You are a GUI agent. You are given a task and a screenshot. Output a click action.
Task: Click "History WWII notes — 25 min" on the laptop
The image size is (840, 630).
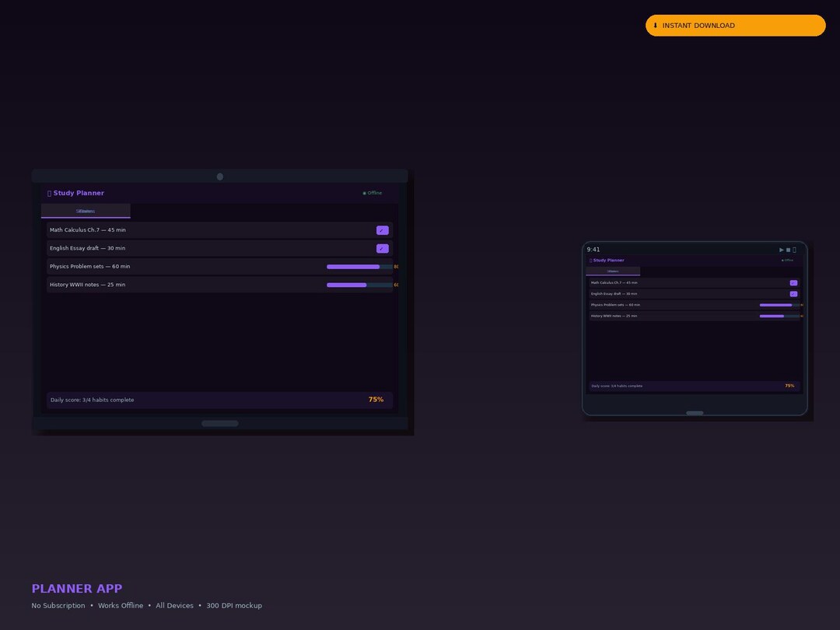point(87,285)
